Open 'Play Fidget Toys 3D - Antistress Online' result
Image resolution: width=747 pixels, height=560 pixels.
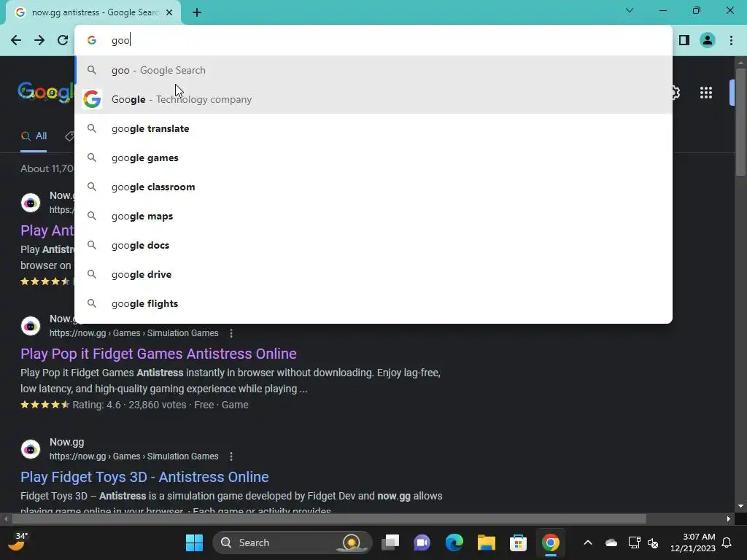(x=144, y=477)
